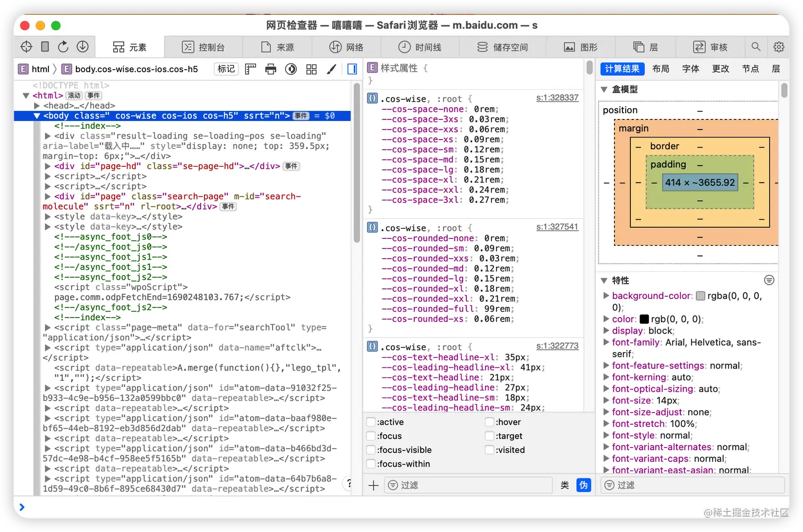Select the 布局 sidebar tab
This screenshot has width=803, height=532.
pos(661,69)
